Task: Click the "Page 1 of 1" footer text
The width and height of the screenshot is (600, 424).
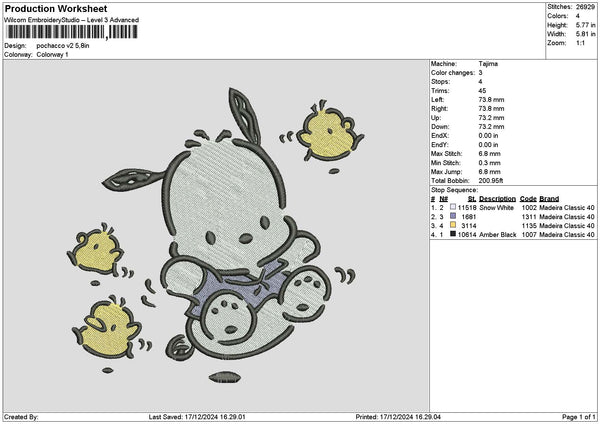Action: coord(579,417)
